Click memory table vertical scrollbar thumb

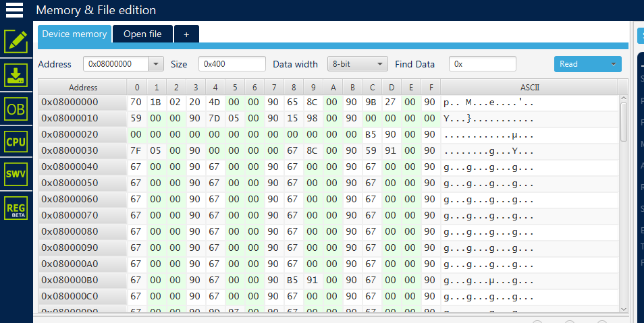tap(624, 122)
